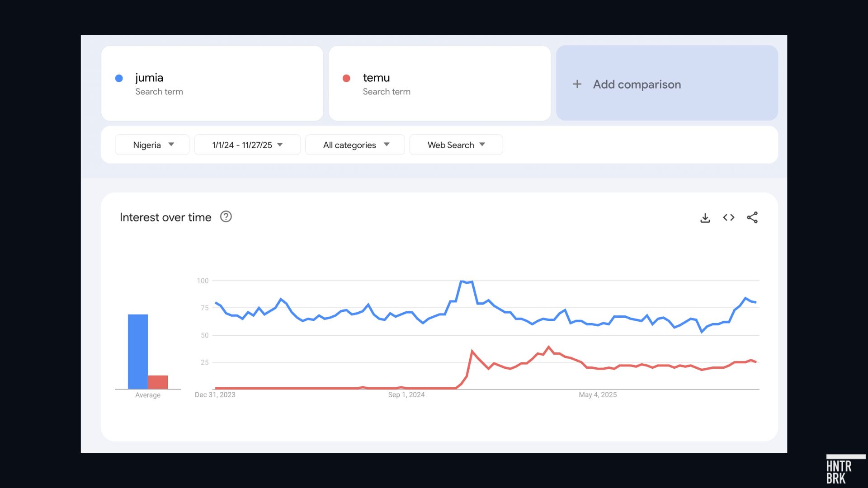868x488 pixels.
Task: Open the Nigeria region dropdown
Action: point(152,145)
